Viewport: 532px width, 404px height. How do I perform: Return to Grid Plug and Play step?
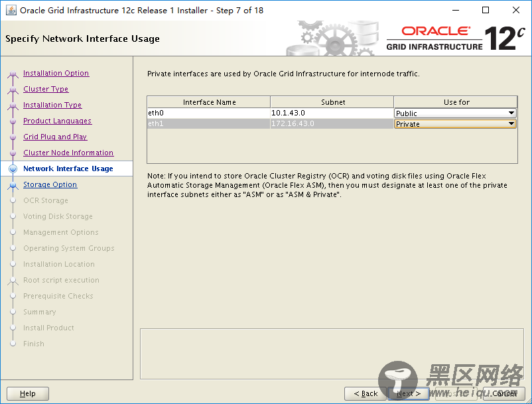(55, 137)
